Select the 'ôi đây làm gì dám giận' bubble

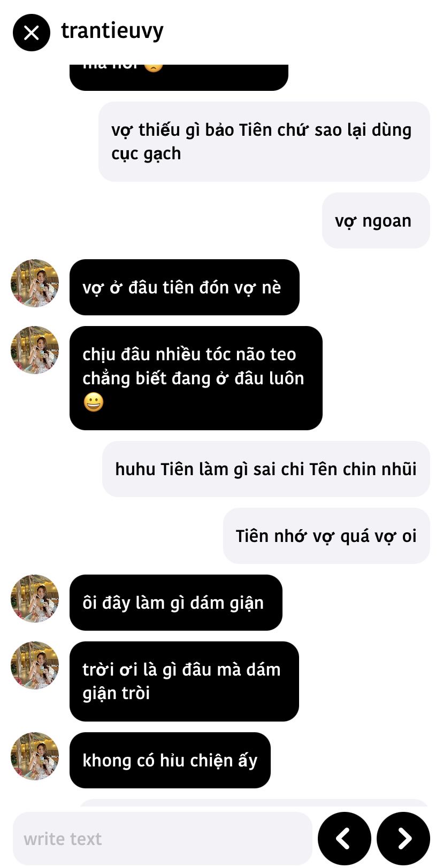pos(176,602)
